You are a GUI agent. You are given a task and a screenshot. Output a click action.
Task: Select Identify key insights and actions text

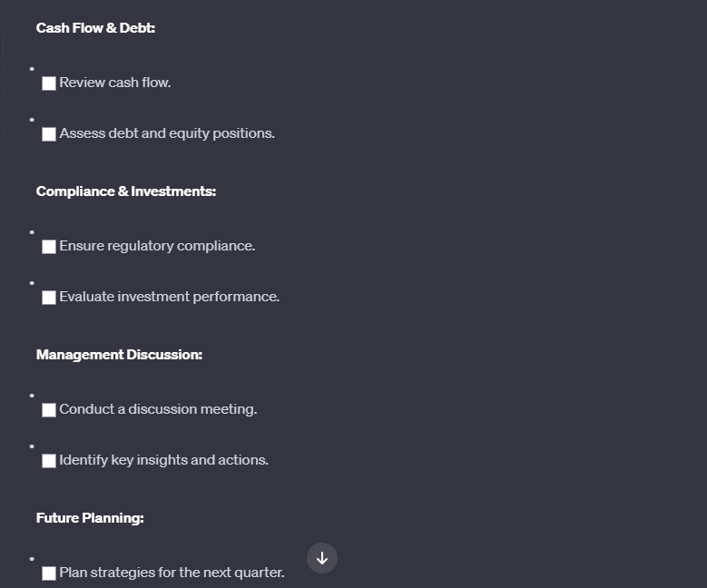(163, 460)
